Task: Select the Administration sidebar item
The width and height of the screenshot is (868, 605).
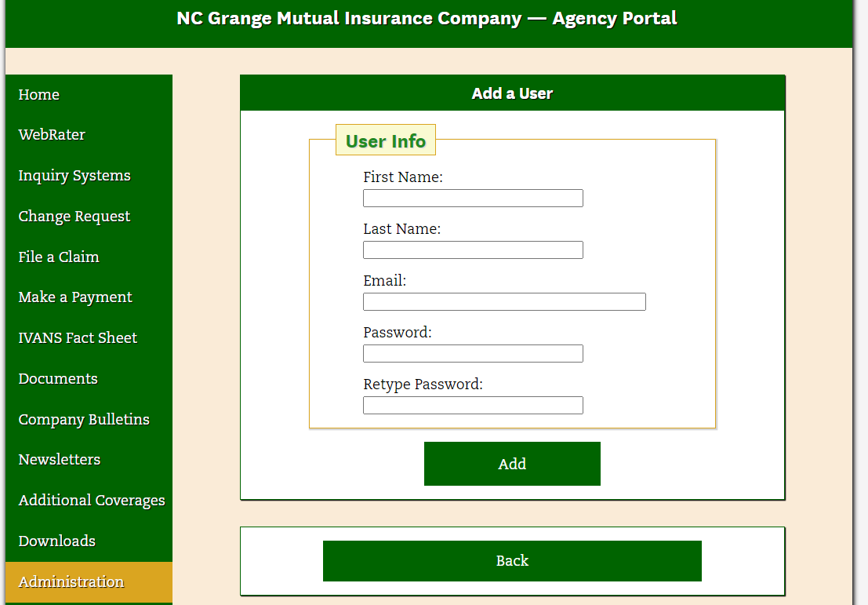Action: click(x=71, y=582)
